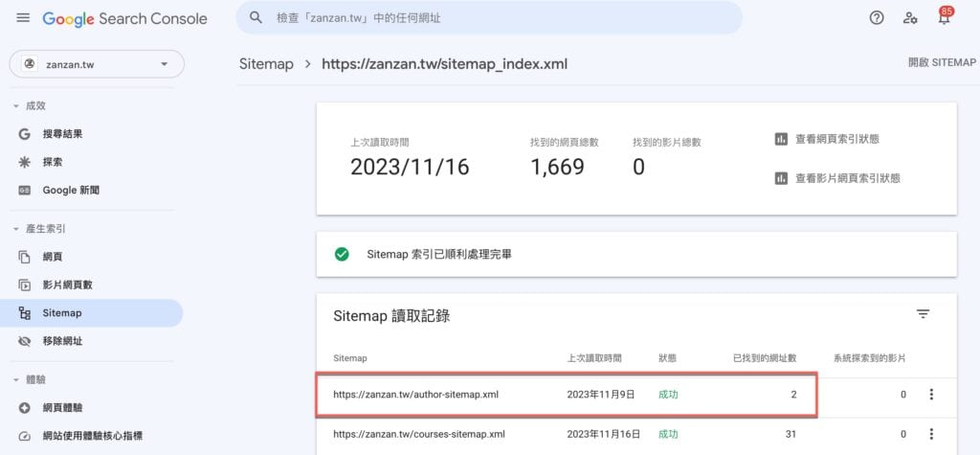Open 探索 report
The image size is (980, 455).
click(x=53, y=162)
